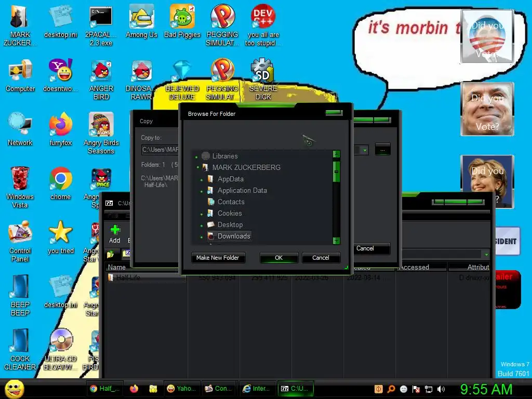This screenshot has height=399, width=532.
Task: Select Libraries in the folder tree
Action: 224,156
